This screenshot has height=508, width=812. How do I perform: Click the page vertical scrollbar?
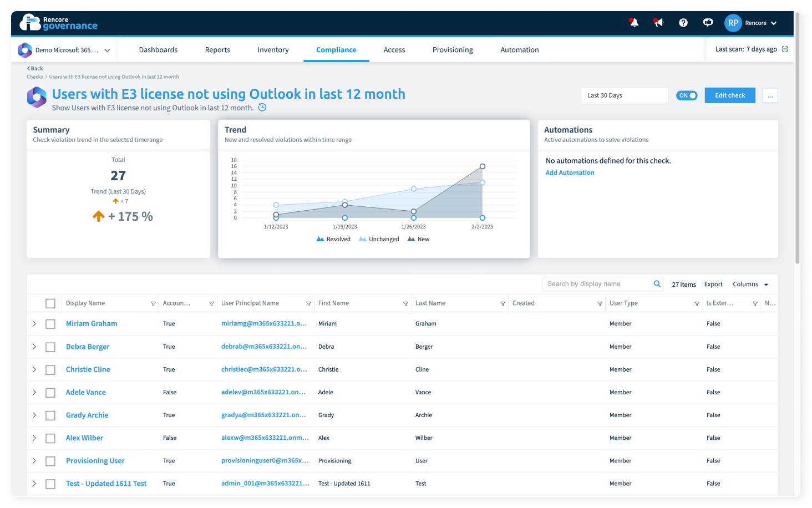(x=798, y=139)
